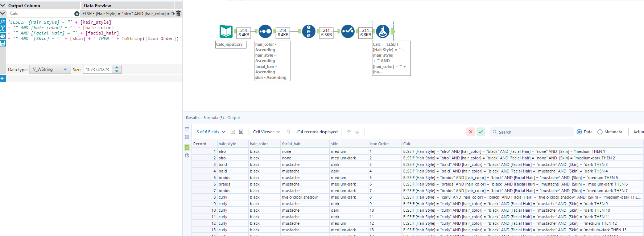Click the skin column header

[x=348, y=144]
